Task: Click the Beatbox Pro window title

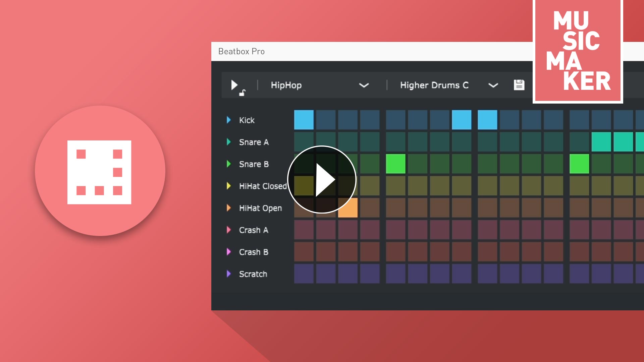Action: 241,51
